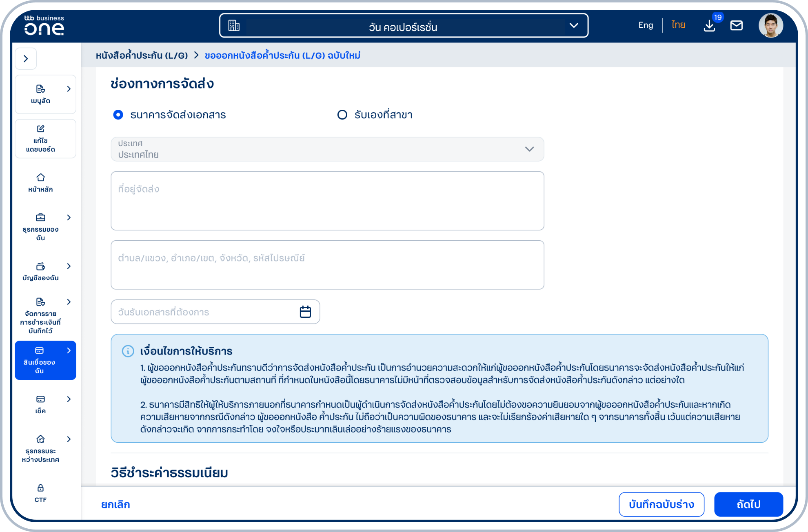Open the user profile avatar

point(770,25)
